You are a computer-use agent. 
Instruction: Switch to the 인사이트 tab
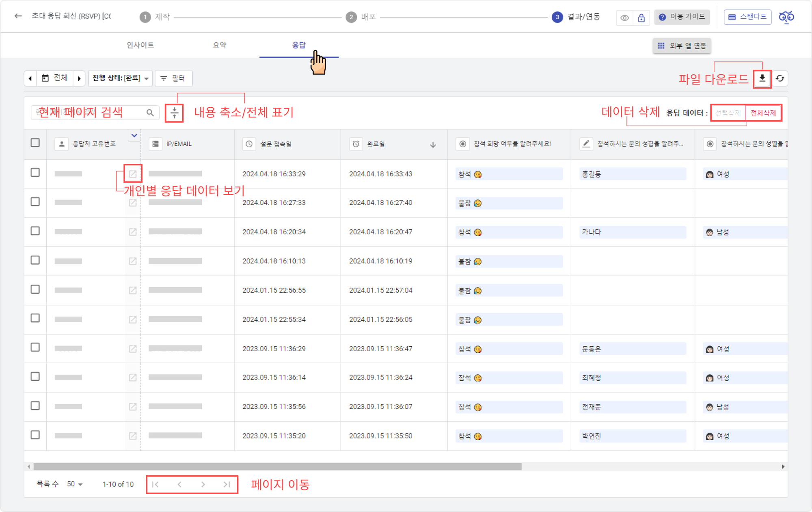pos(140,45)
